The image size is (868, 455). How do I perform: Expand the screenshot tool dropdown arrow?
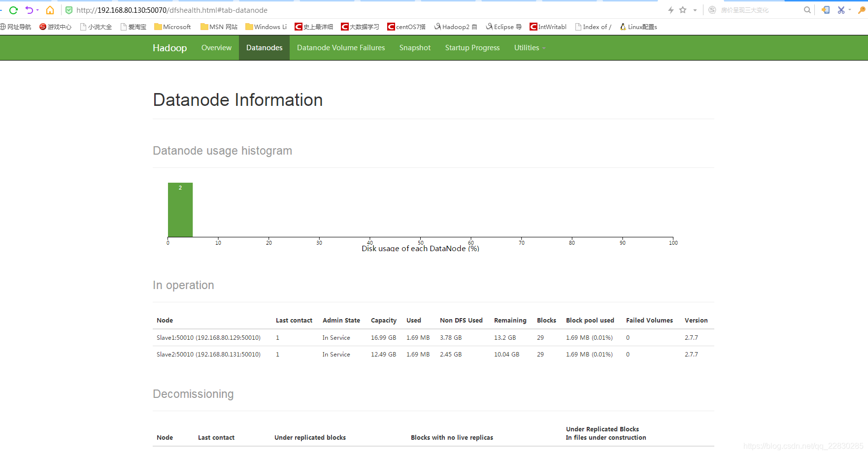[850, 10]
